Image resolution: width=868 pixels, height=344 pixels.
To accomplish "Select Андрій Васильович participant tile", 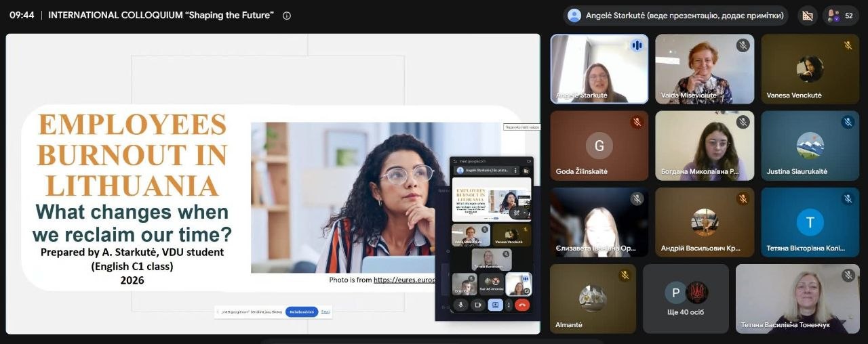I will (705, 222).
